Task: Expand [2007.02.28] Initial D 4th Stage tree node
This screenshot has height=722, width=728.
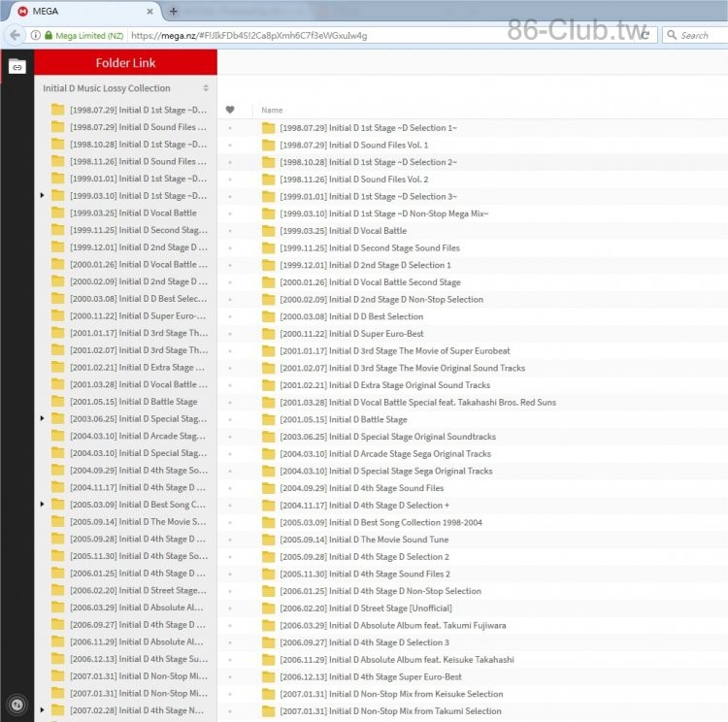Action: coord(42,710)
